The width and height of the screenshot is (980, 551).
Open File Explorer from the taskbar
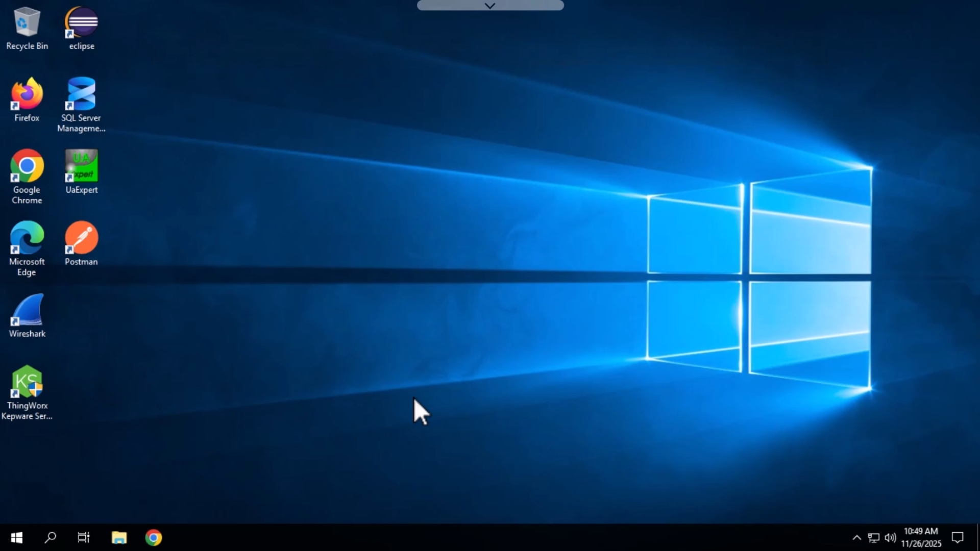point(119,538)
